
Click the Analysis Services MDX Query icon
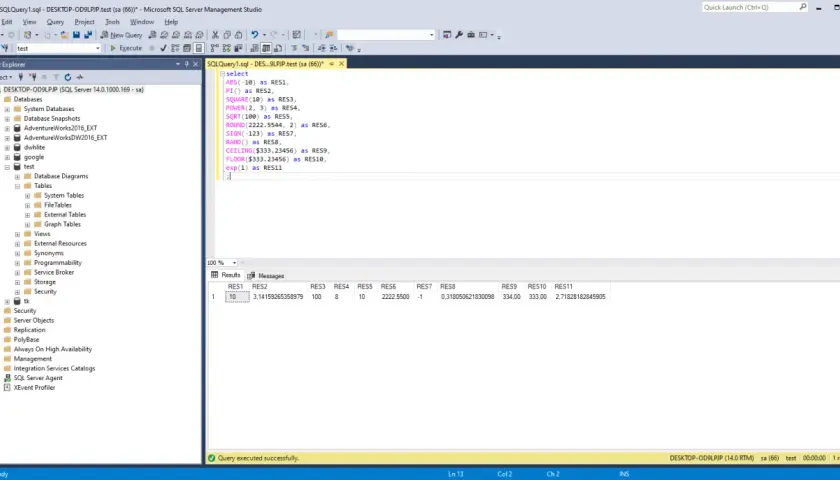pyautogui.click(x=164, y=35)
